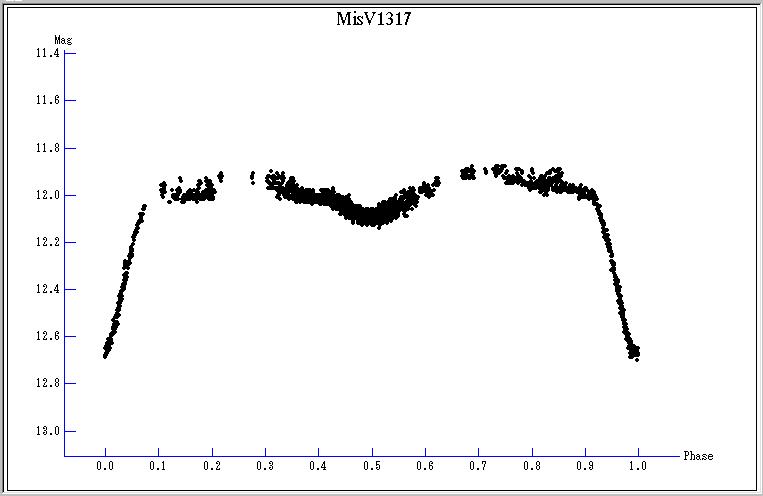Select the Phase axis label
The height and width of the screenshot is (496, 763).
click(698, 456)
